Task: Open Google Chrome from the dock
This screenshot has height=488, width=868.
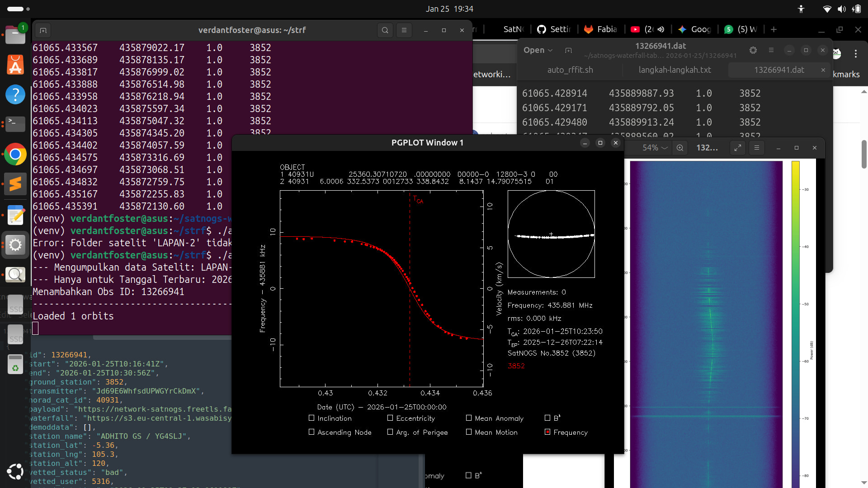Action: 15,155
